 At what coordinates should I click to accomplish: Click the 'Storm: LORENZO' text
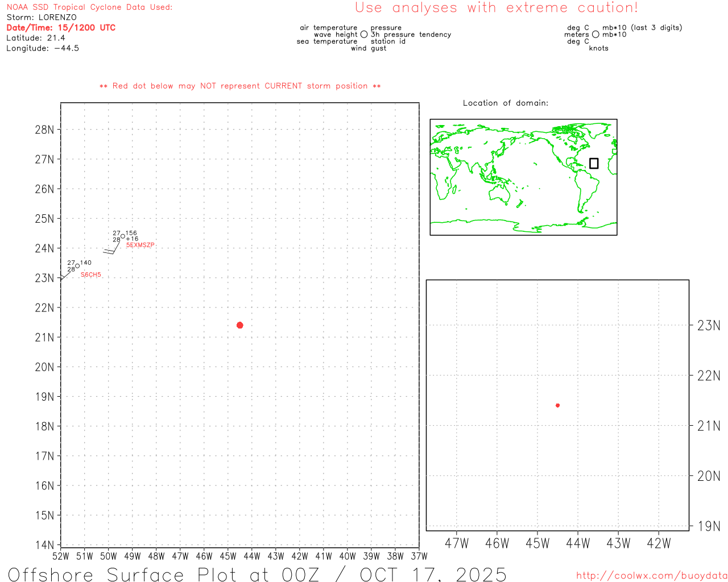click(x=42, y=18)
